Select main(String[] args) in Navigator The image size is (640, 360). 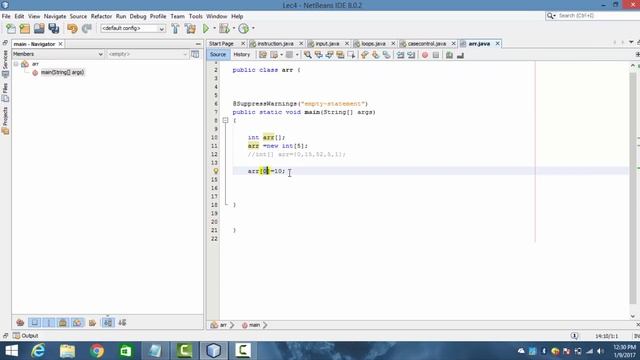(62, 73)
